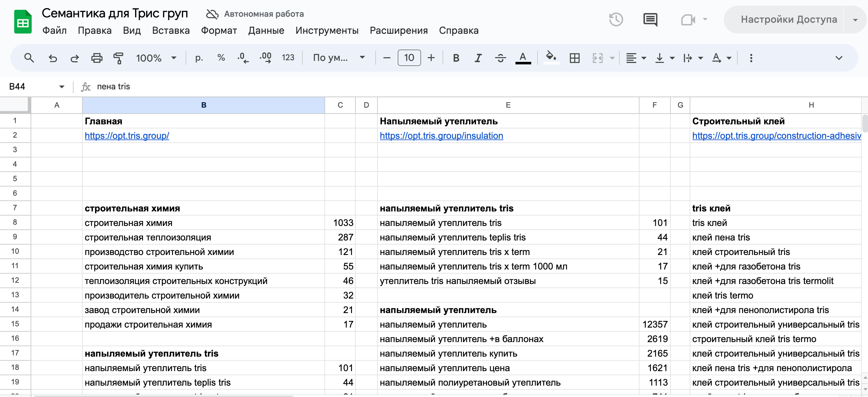Image resolution: width=868 pixels, height=397 pixels.
Task: Open the Google Sheets home icon
Action: pyautogui.click(x=23, y=22)
